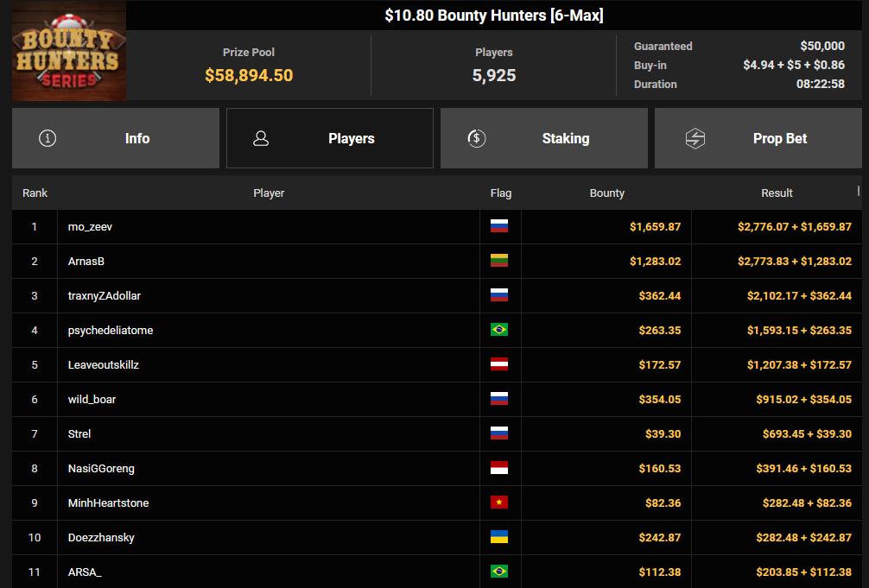Click MinhHeartstone's Vietnamese flag icon
This screenshot has width=869, height=588.
[x=499, y=503]
